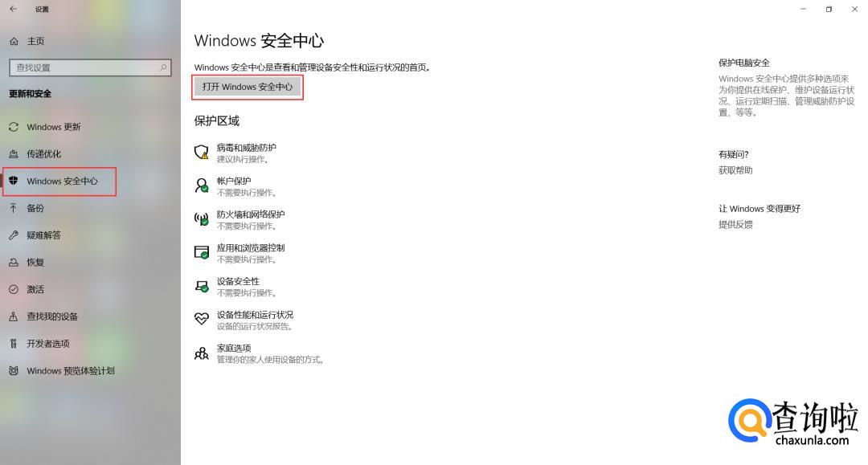868x465 pixels.
Task: Click the 建议执行操作 status text
Action: pyautogui.click(x=243, y=159)
